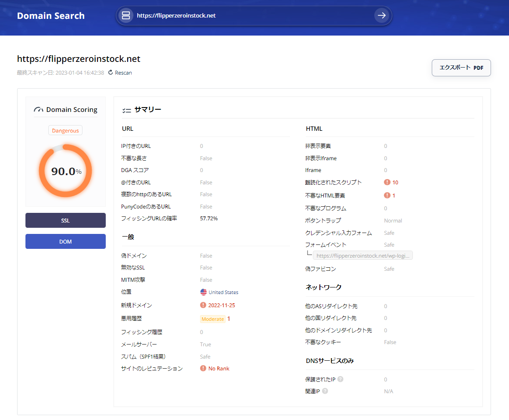Click the page heading https://flipperzeroinstock.net
509x420 pixels.
(x=79, y=59)
